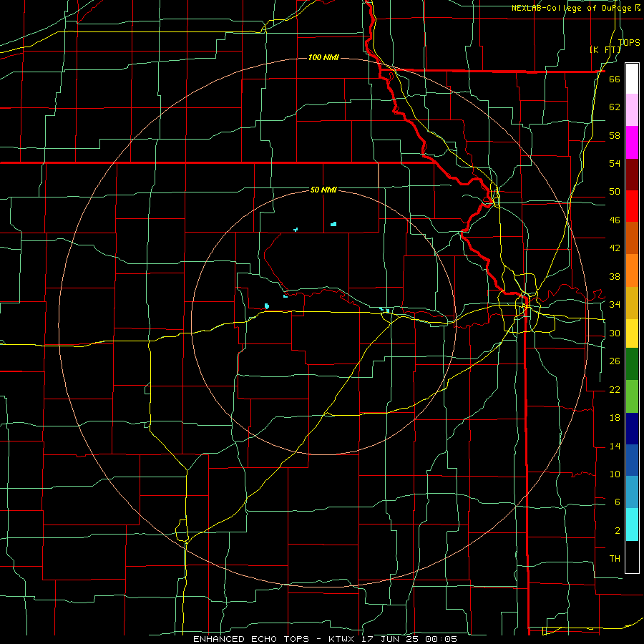The height and width of the screenshot is (644, 644).
Task: Click the 2 value on the legend scale
Action: [x=618, y=531]
